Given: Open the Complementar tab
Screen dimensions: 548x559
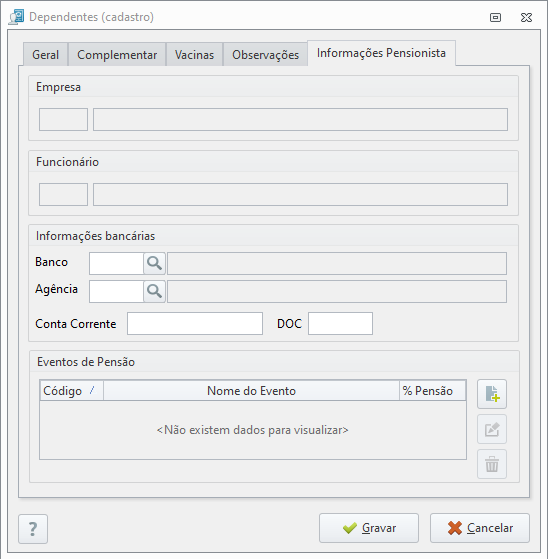Looking at the screenshot, I should (117, 55).
